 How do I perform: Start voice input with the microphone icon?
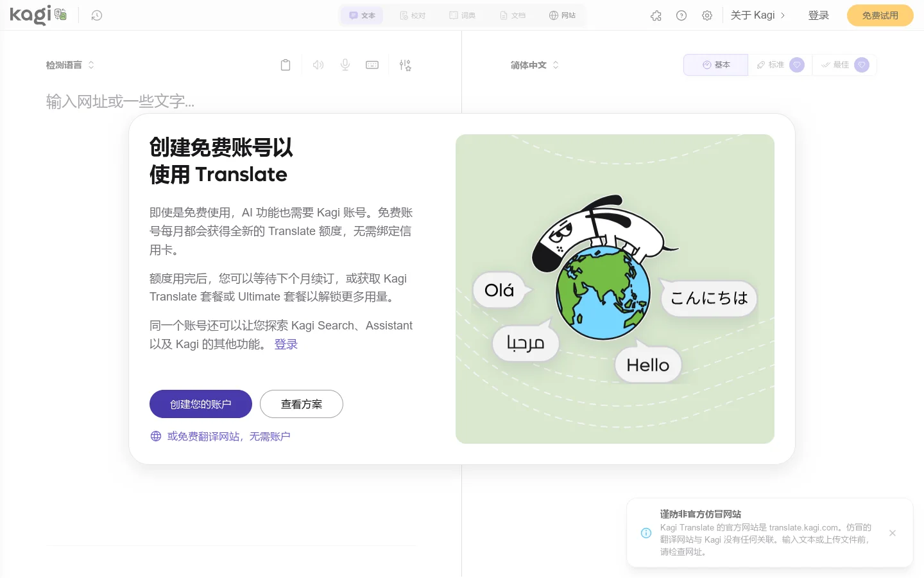tap(345, 65)
